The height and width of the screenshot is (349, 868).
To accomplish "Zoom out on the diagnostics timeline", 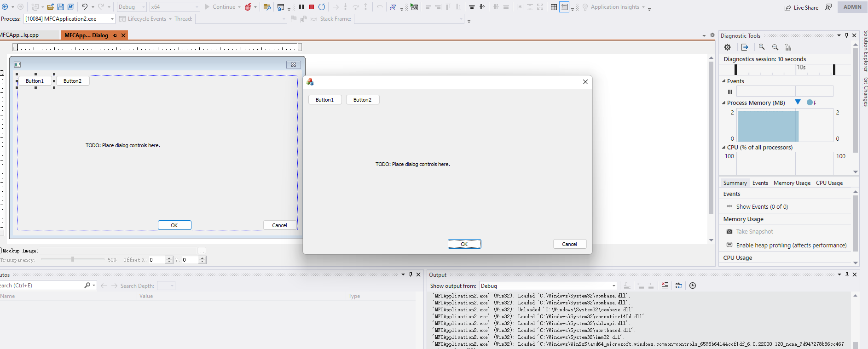I will [775, 47].
